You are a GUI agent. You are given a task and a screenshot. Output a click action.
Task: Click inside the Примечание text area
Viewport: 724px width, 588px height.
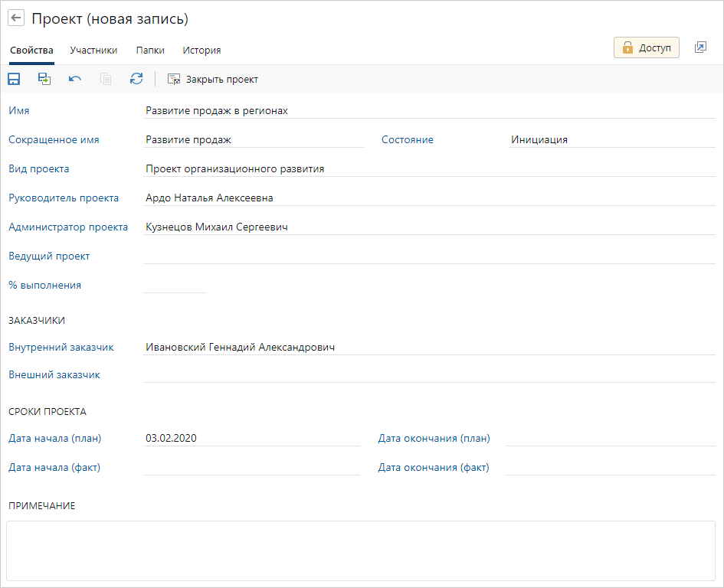[x=361, y=550]
